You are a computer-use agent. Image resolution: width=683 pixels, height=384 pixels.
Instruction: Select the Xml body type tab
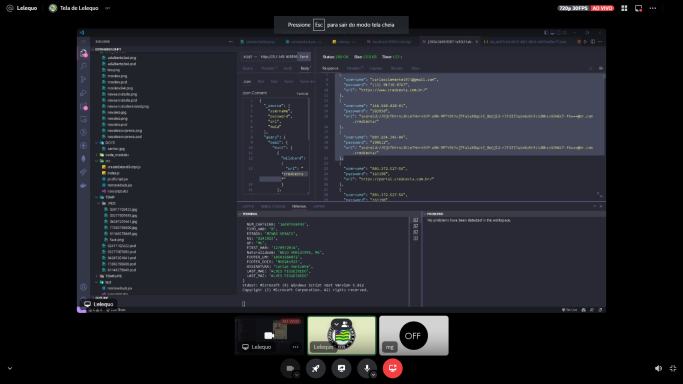(x=261, y=81)
